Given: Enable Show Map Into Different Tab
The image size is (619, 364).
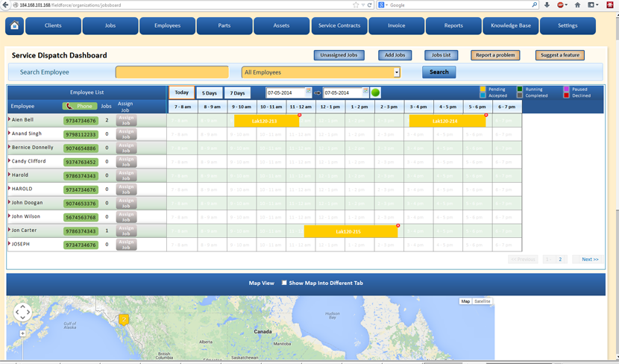Looking at the screenshot, I should click(x=284, y=283).
